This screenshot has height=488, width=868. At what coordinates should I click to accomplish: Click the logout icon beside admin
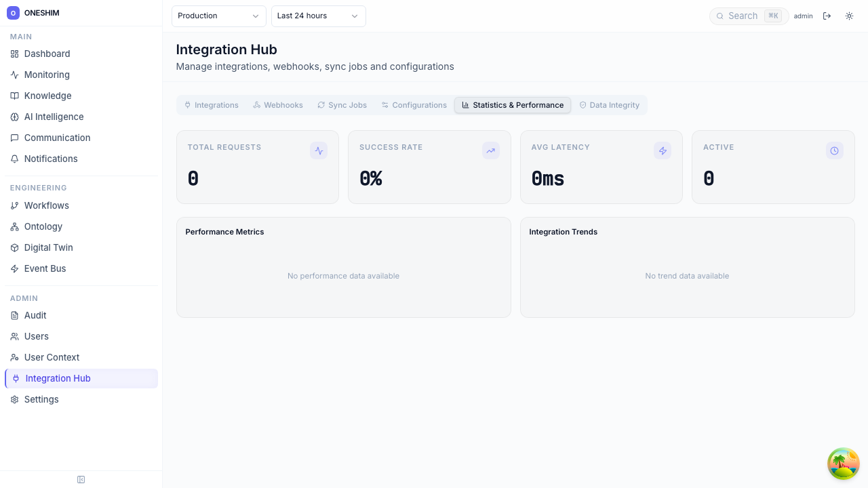click(827, 16)
